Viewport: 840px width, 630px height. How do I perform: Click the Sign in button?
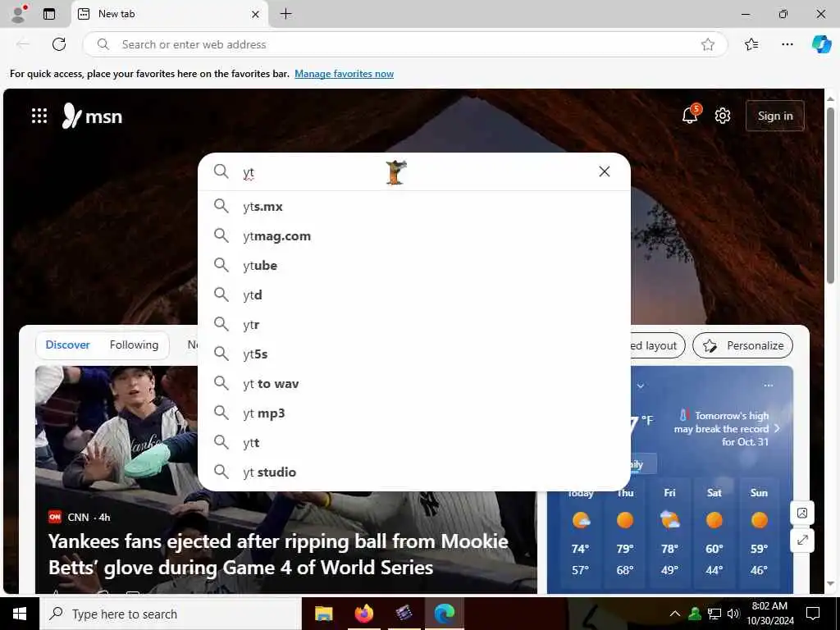click(774, 116)
